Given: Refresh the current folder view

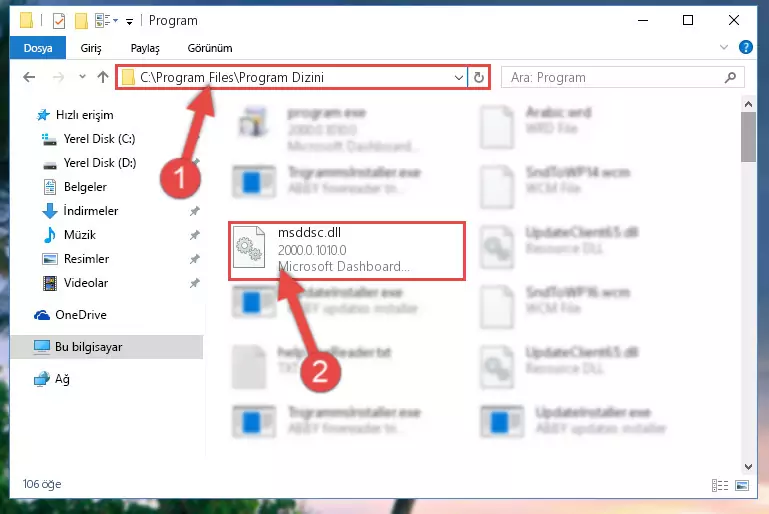Looking at the screenshot, I should [x=479, y=77].
